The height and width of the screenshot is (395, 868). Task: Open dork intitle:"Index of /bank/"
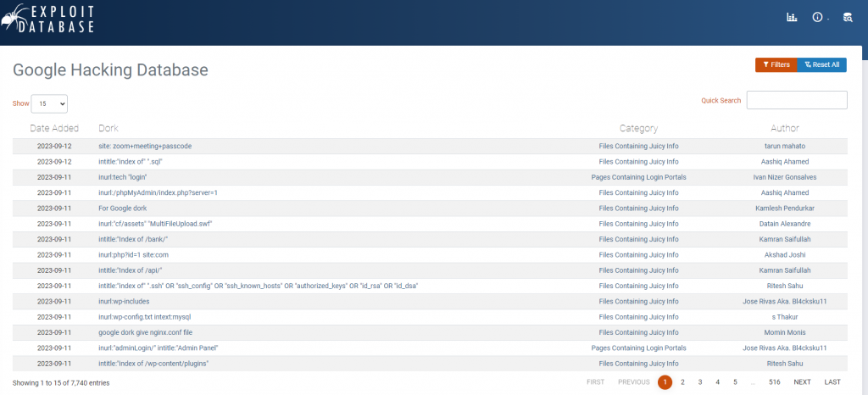(133, 239)
